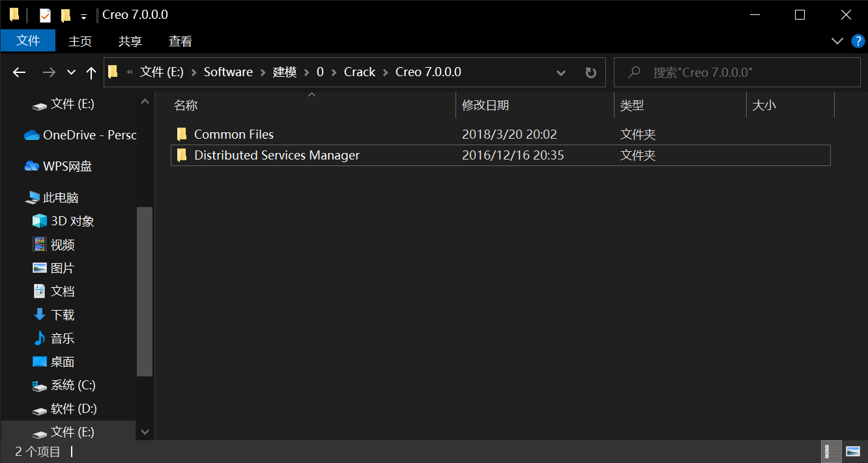Click the Crack breadcrumb segment
The width and height of the screenshot is (868, 463).
click(360, 72)
